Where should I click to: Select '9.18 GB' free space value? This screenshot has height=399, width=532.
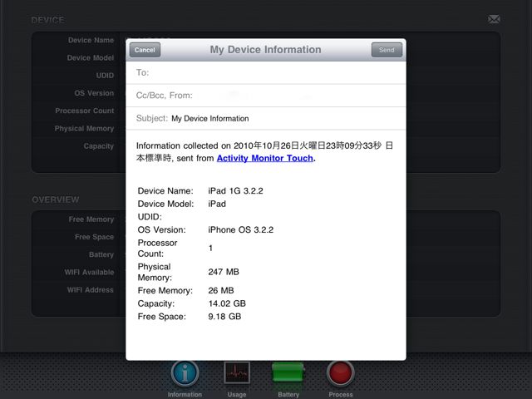pyautogui.click(x=224, y=317)
